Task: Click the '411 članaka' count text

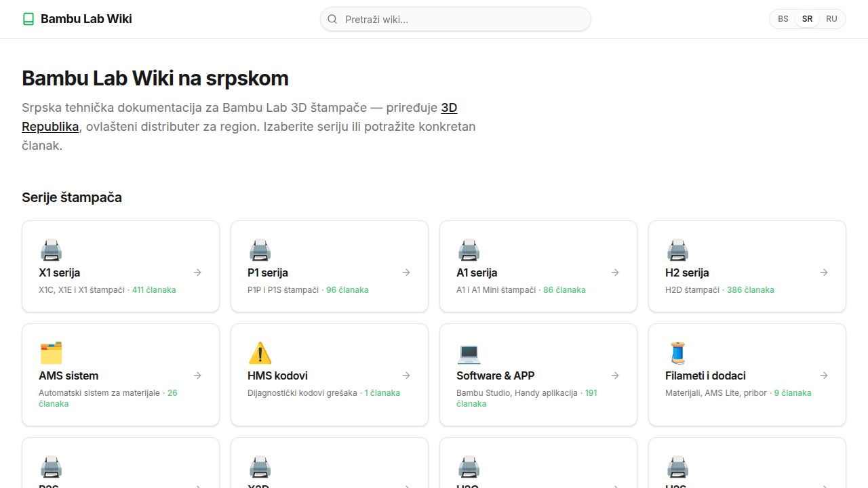Action: 154,289
